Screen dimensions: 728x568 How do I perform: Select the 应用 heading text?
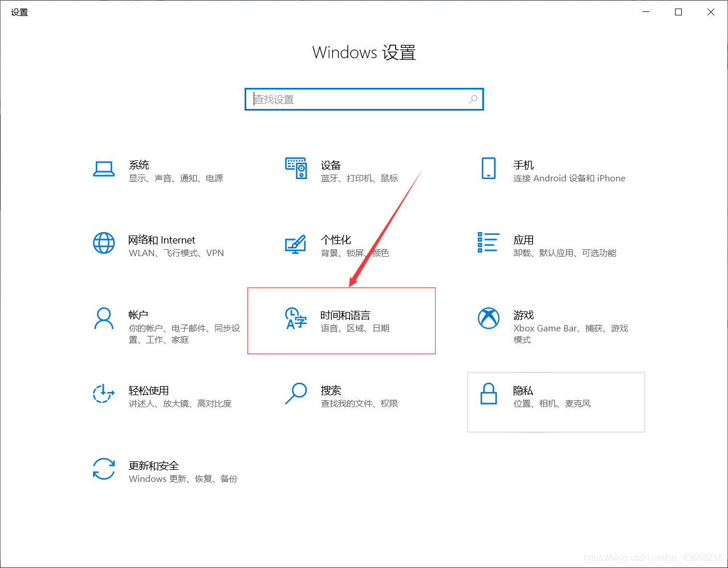pos(523,240)
